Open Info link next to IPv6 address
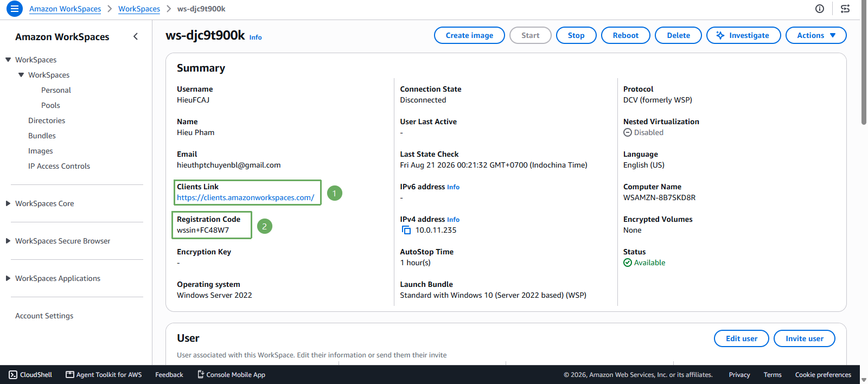This screenshot has height=384, width=868. click(453, 187)
